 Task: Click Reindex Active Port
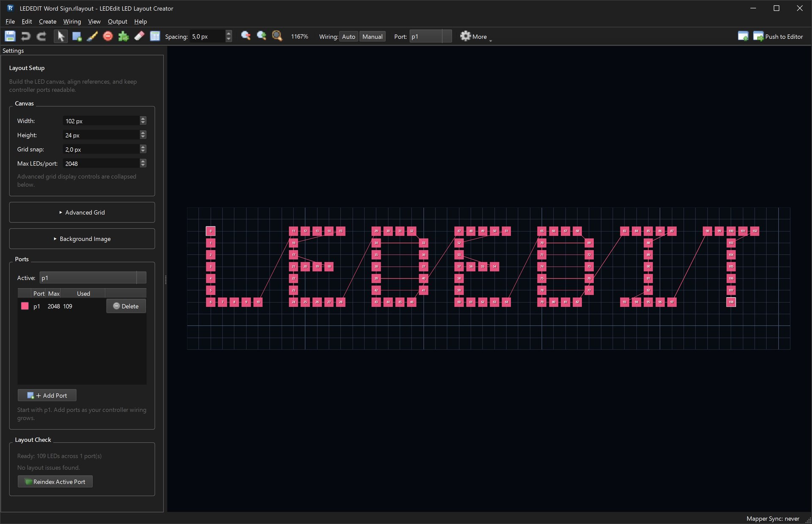point(55,482)
